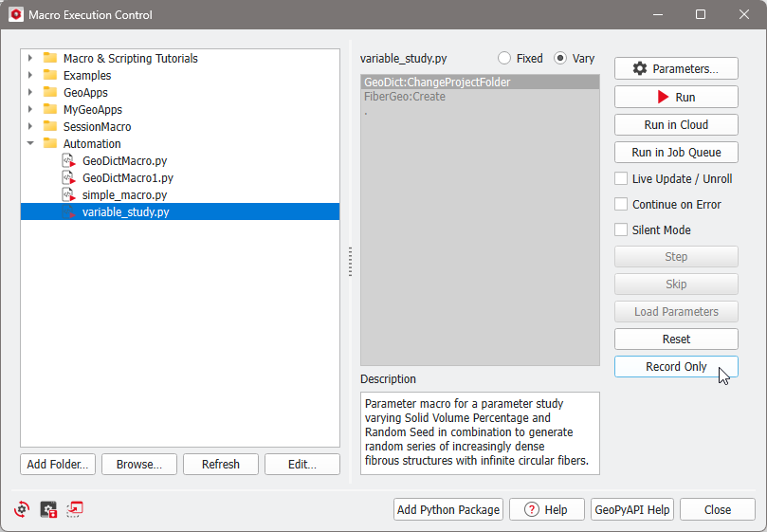Click the MyGeoApps folder label

click(x=93, y=110)
